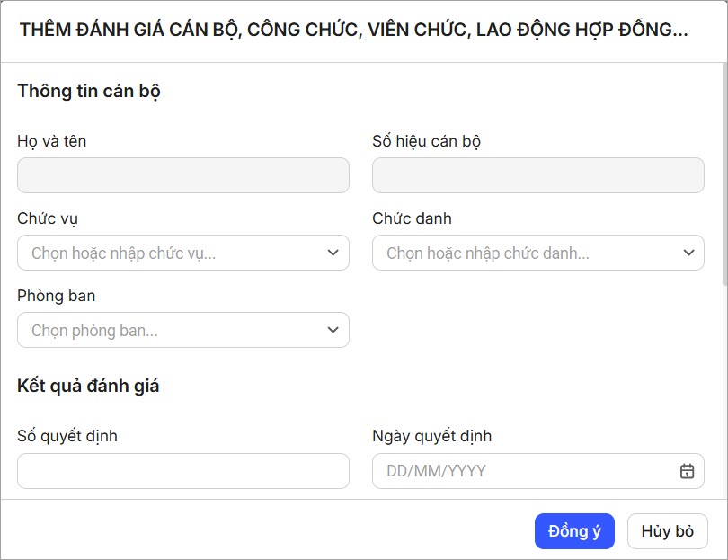Click the 'Kết quả đánh giá' section heading

(88, 386)
